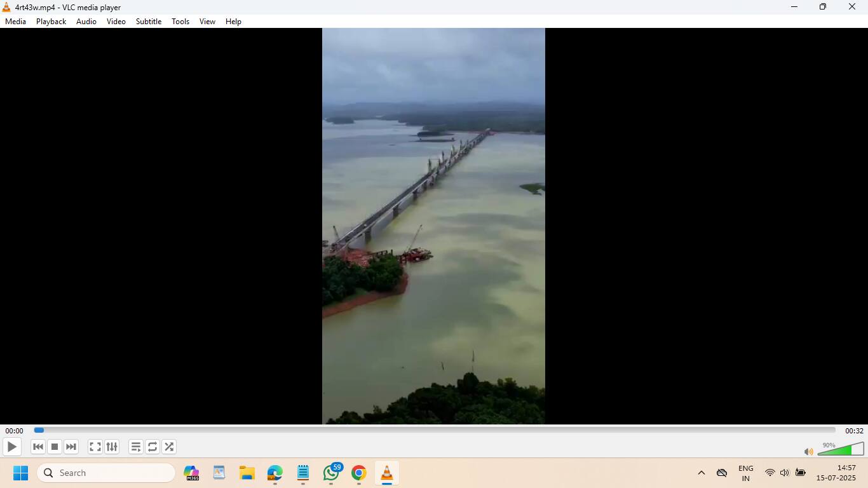Open the Playback menu
The height and width of the screenshot is (488, 868).
51,22
